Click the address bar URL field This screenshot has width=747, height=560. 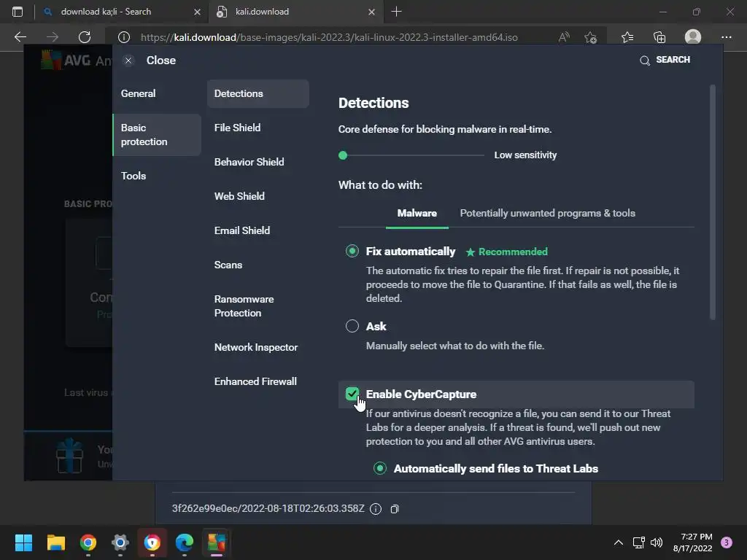pos(329,37)
